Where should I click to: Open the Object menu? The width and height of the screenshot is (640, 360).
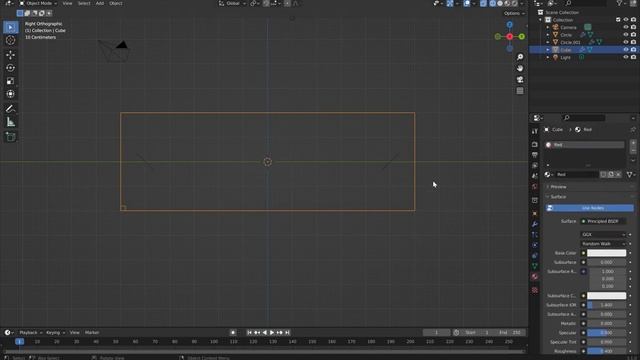tap(116, 3)
